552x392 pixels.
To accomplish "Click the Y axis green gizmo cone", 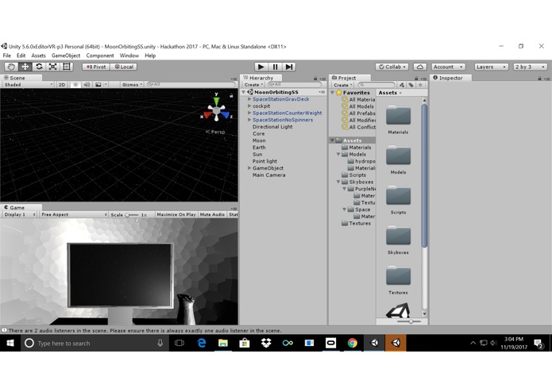I will (x=216, y=102).
